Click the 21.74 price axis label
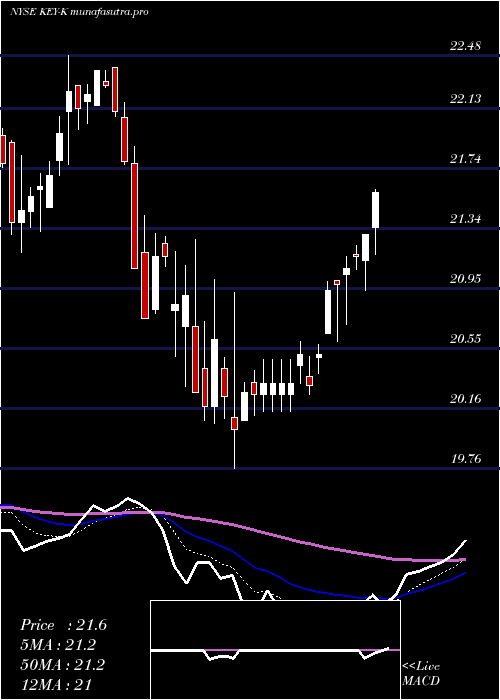500x700 pixels. point(466,158)
